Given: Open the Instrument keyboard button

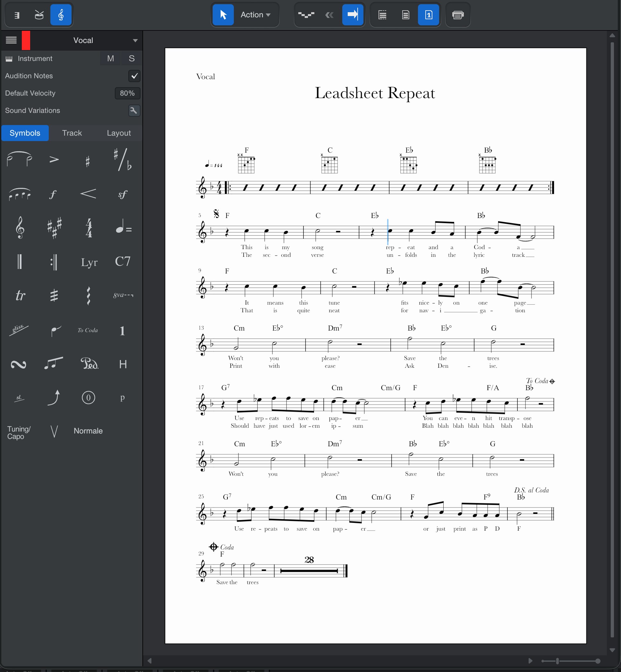Looking at the screenshot, I should (x=9, y=59).
